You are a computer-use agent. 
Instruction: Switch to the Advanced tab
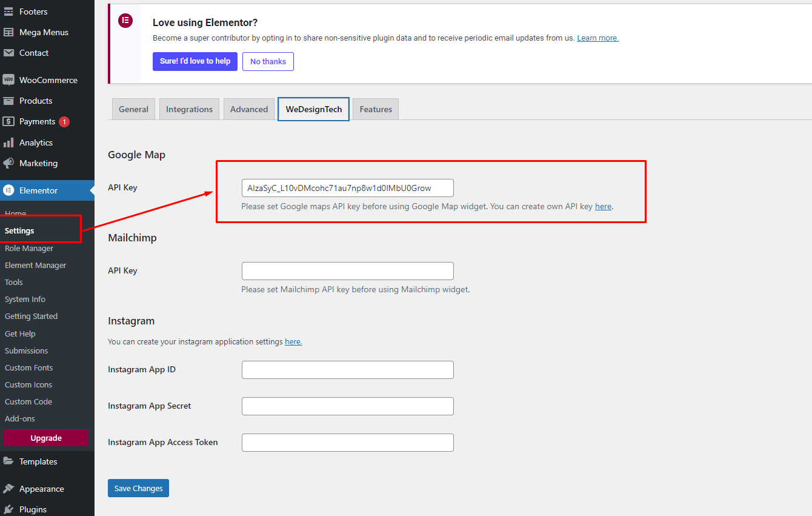pyautogui.click(x=249, y=109)
